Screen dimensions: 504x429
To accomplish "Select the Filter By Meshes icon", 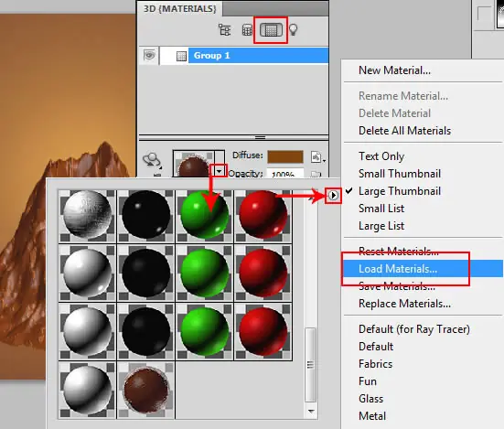I will [247, 30].
